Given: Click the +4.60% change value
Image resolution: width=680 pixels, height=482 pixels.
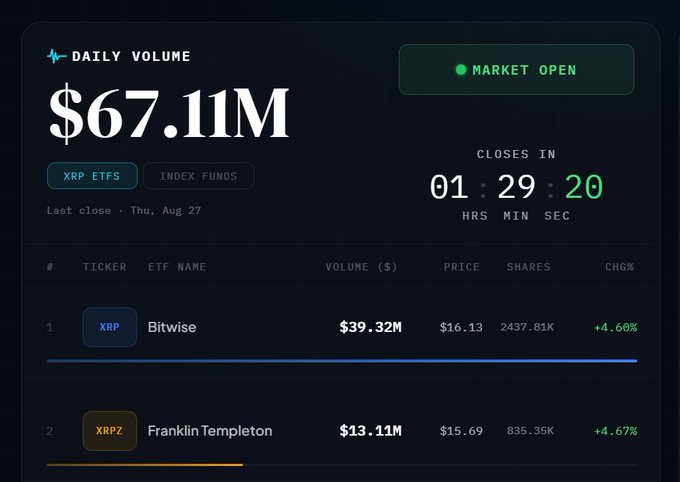Looking at the screenshot, I should pos(615,327).
